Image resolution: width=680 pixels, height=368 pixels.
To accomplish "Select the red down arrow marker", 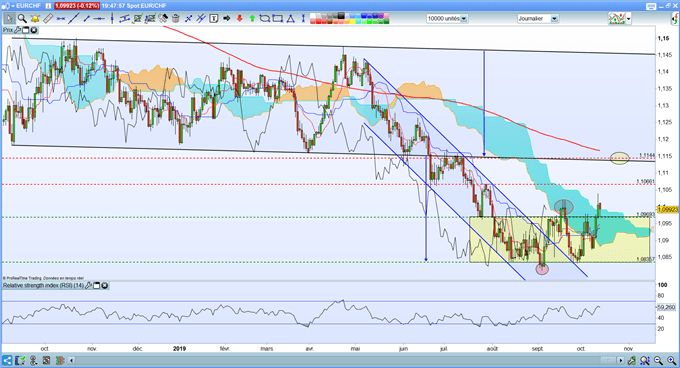I will [239, 18].
